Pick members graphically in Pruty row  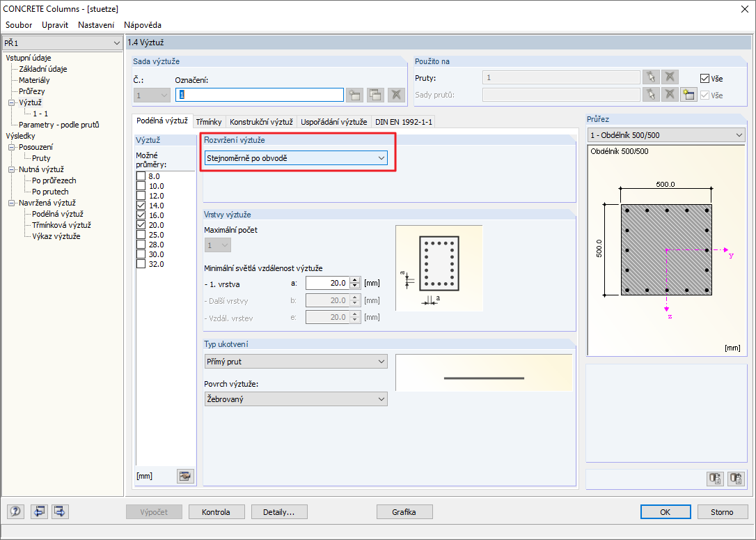(651, 77)
